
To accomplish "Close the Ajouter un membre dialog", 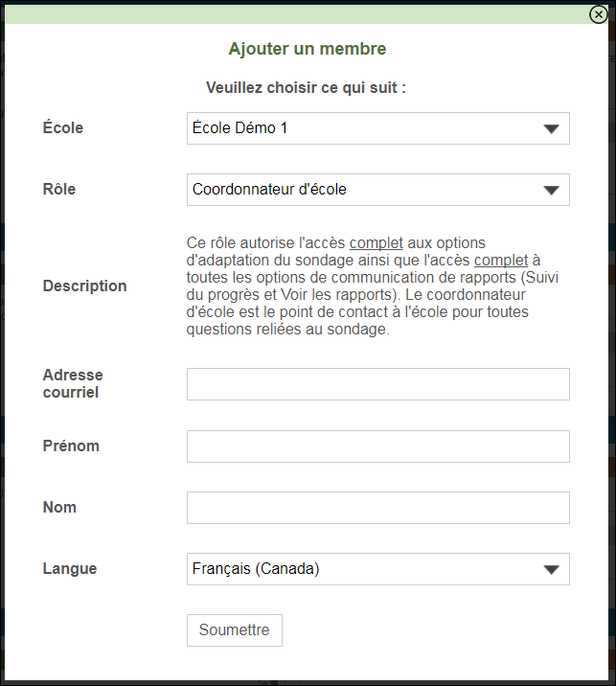I will [599, 14].
